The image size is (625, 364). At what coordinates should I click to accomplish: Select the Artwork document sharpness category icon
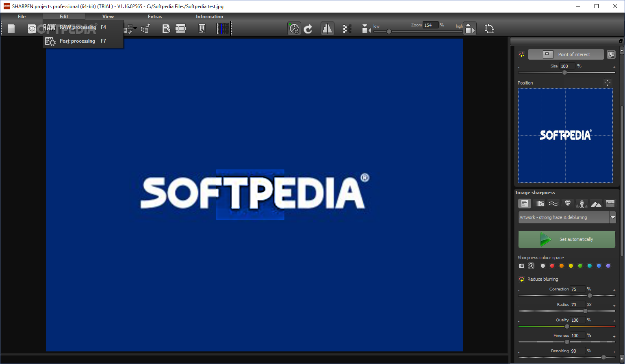525,204
